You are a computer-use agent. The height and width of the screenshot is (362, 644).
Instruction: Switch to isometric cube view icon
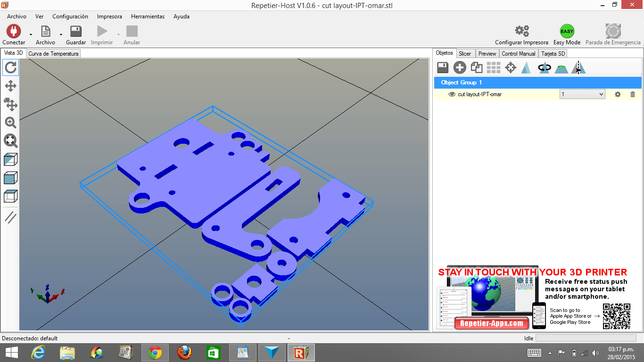point(10,159)
